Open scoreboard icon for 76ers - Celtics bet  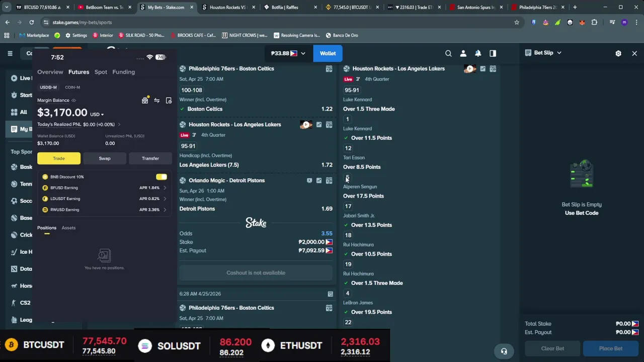coord(329,69)
